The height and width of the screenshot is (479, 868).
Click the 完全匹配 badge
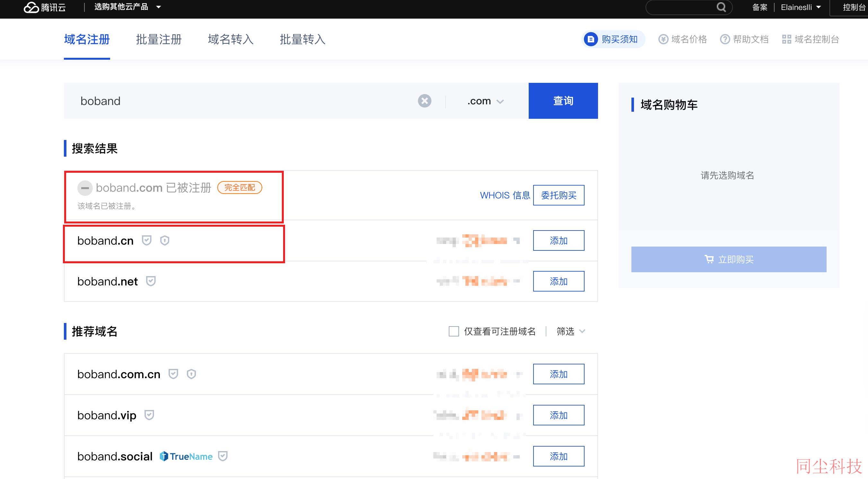tap(239, 187)
